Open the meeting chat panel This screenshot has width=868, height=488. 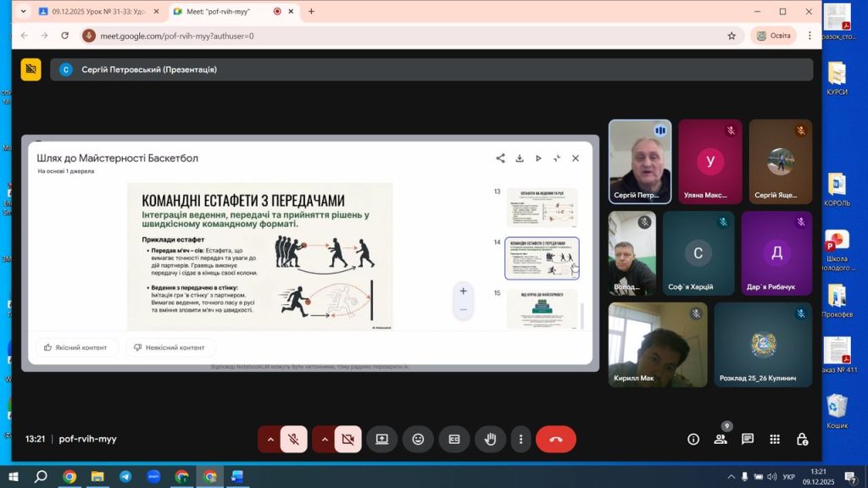point(748,439)
